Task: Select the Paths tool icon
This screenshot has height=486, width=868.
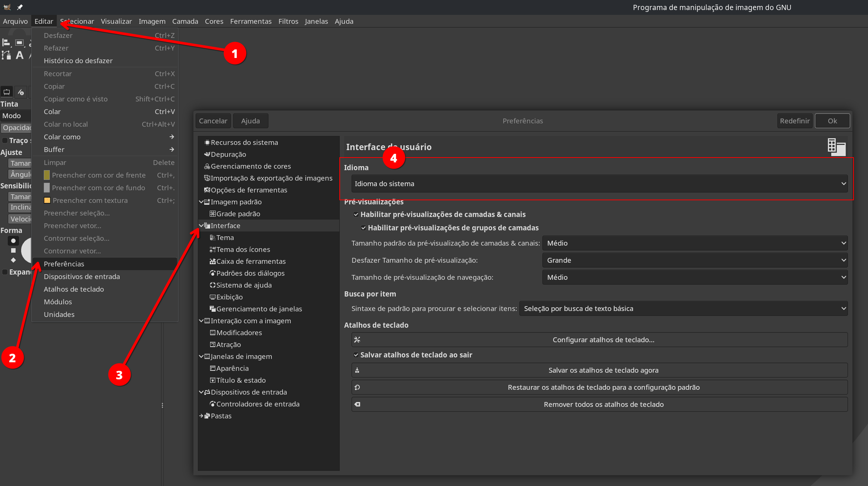Action: tap(6, 55)
